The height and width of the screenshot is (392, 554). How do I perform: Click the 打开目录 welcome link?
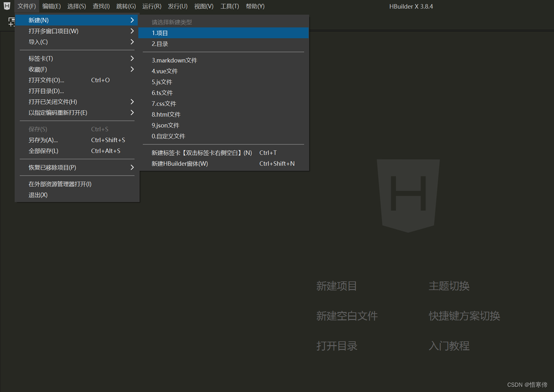(x=337, y=346)
